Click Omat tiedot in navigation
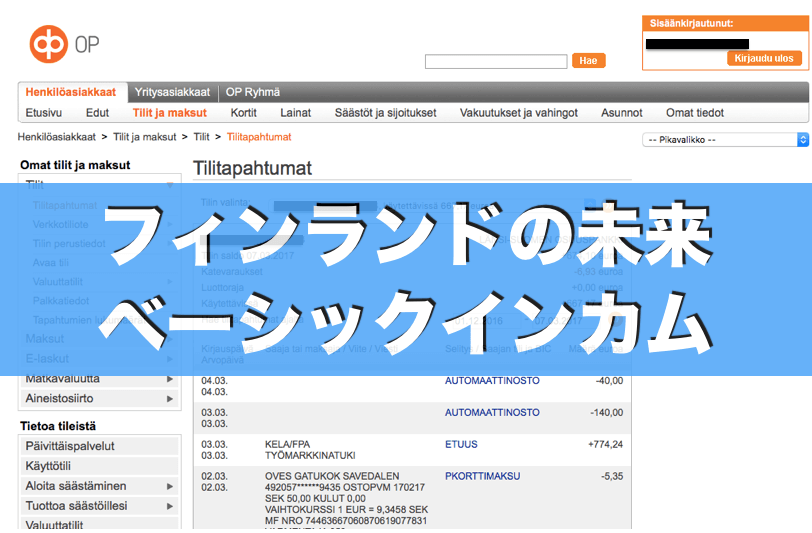 coord(695,113)
